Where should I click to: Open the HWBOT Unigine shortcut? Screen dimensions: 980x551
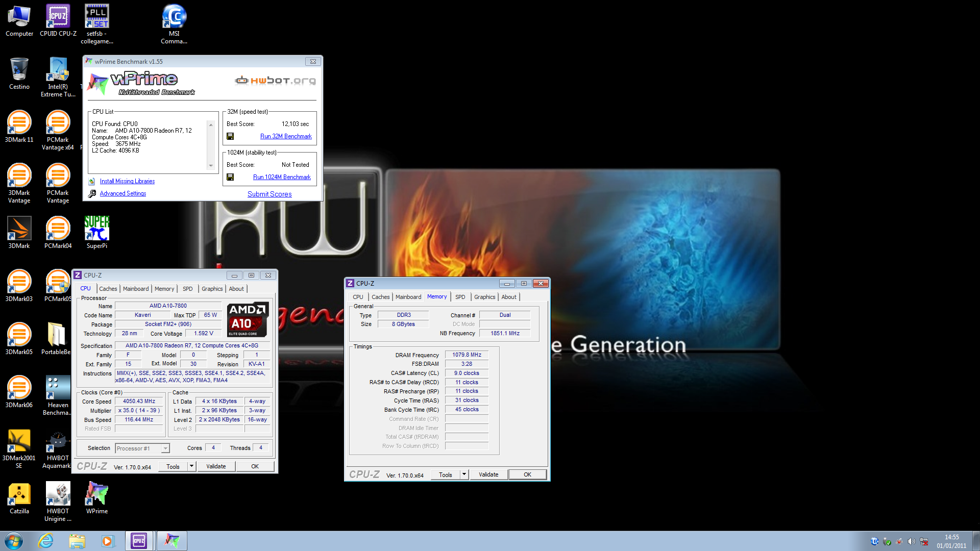click(58, 502)
